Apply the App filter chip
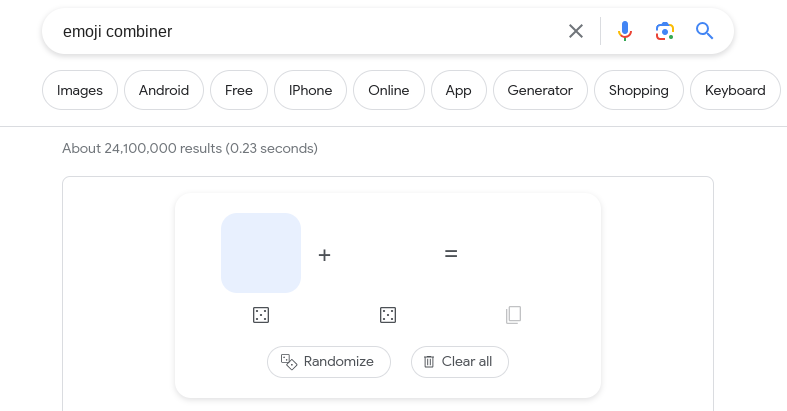The image size is (787, 411). coord(459,90)
